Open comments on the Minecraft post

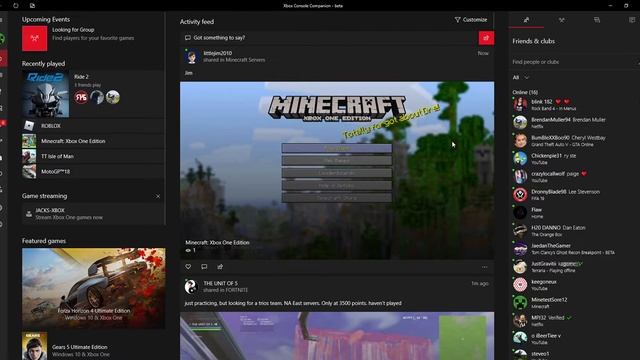click(204, 267)
